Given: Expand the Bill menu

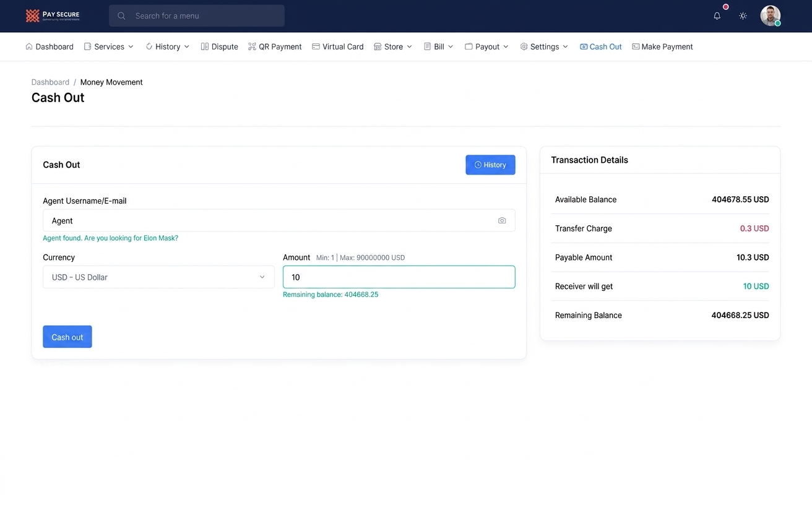Looking at the screenshot, I should (x=439, y=46).
